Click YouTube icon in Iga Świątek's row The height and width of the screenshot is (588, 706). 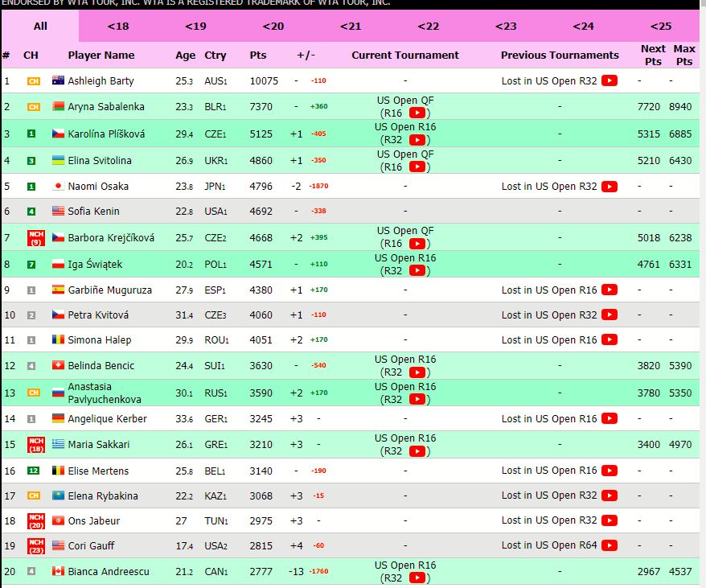click(x=417, y=270)
